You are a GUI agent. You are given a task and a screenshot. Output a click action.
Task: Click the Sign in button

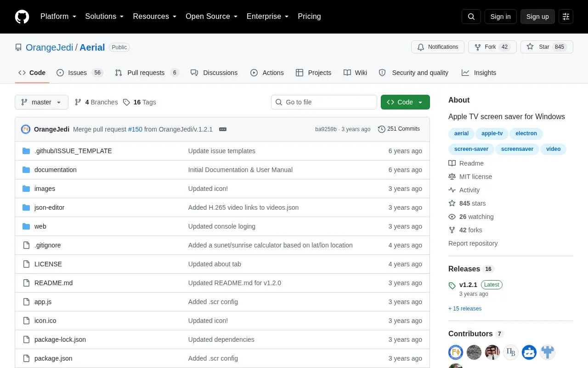[500, 17]
